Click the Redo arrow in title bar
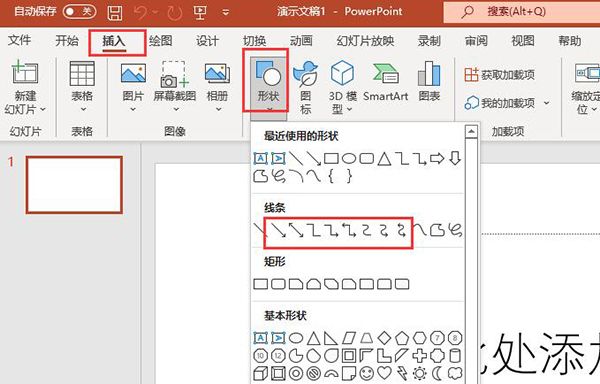The height and width of the screenshot is (384, 600). 174,13
